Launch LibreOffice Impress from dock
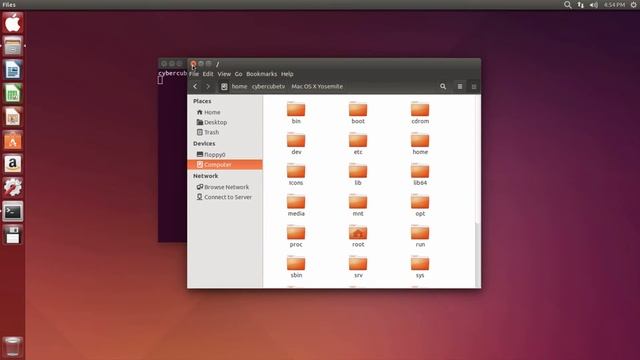 [13, 117]
